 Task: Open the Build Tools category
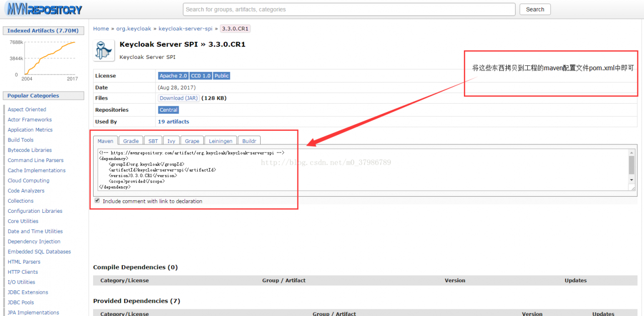[21, 140]
